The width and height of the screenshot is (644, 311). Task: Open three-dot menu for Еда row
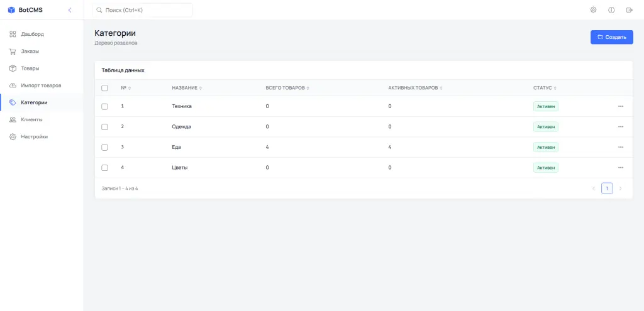coord(621,147)
